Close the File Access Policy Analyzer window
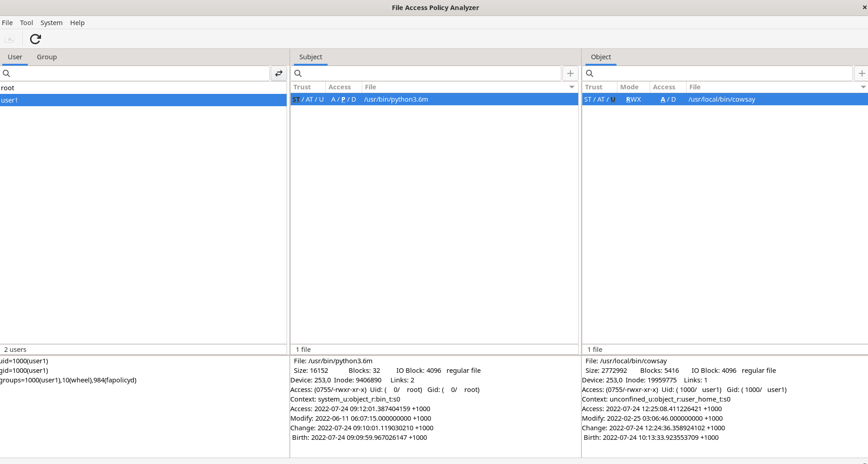The height and width of the screenshot is (464, 868). (x=864, y=7)
